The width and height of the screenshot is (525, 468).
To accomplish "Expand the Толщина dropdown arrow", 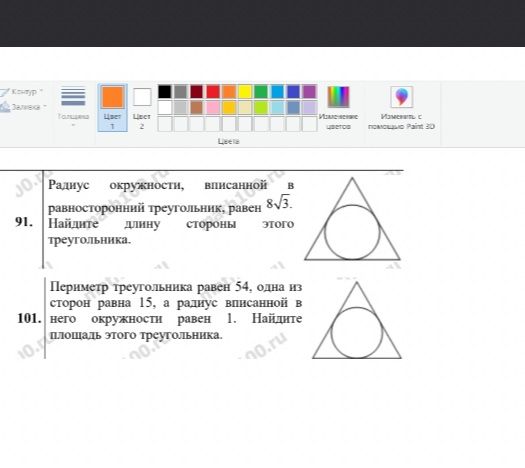I will (x=73, y=125).
